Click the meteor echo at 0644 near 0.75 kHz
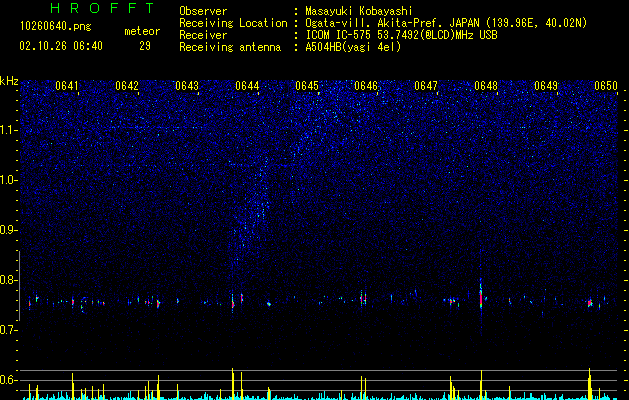 click(233, 302)
